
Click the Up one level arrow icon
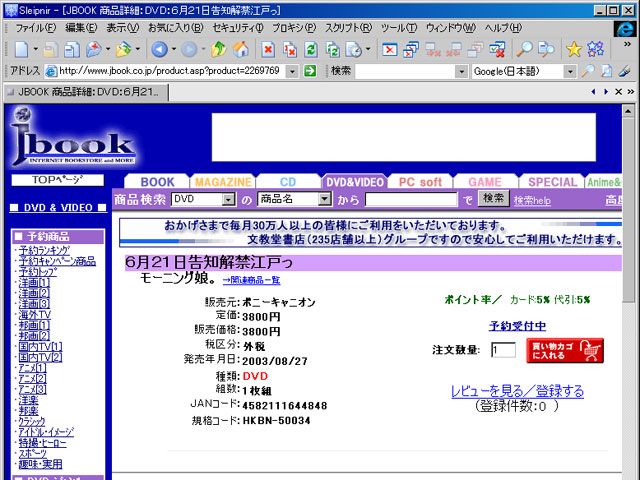coord(218,49)
